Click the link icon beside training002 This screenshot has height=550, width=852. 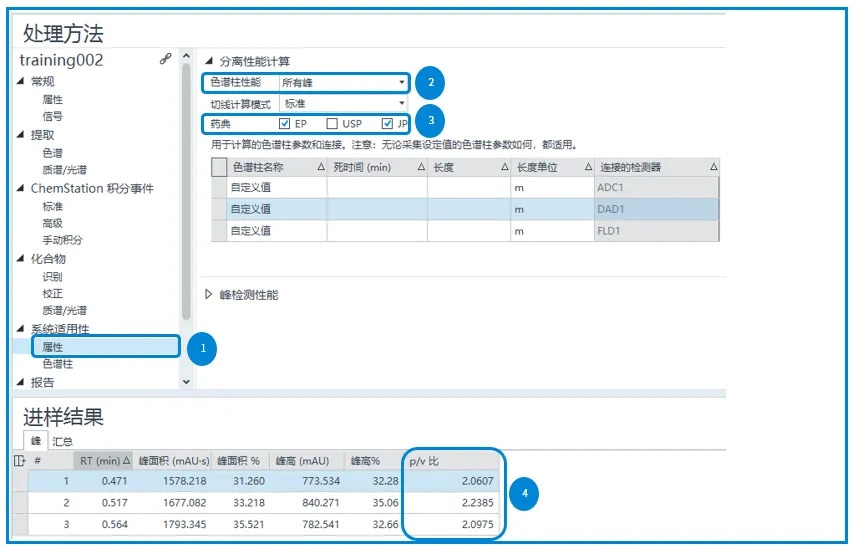click(x=166, y=60)
